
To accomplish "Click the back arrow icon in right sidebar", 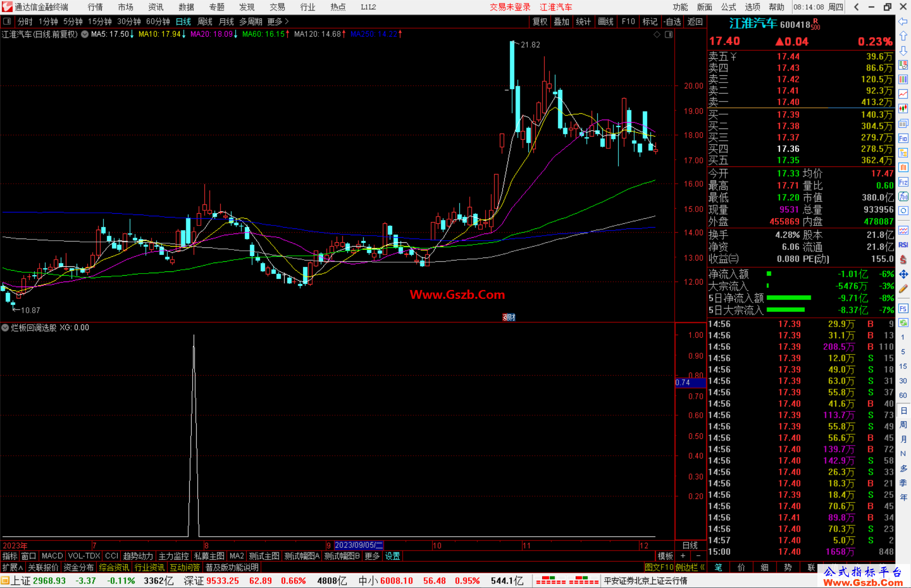I will [x=903, y=21].
